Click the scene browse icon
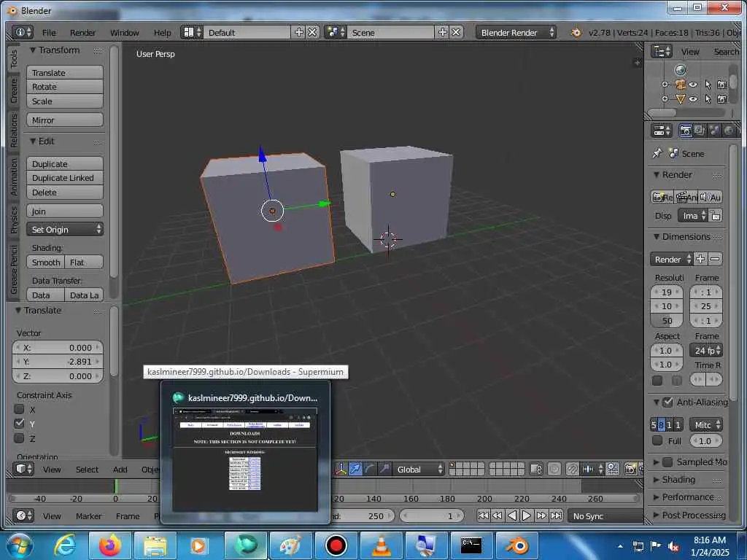 (336, 32)
